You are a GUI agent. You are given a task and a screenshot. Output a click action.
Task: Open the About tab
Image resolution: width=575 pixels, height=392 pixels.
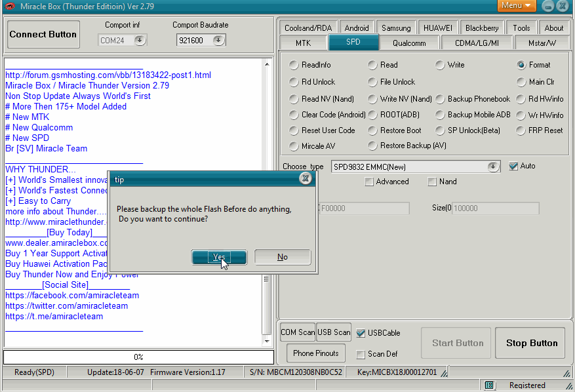point(554,28)
